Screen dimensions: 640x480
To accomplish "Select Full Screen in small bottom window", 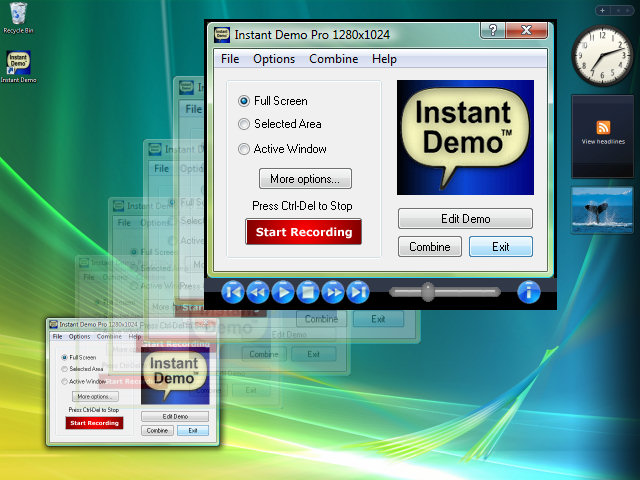I will 79,357.
